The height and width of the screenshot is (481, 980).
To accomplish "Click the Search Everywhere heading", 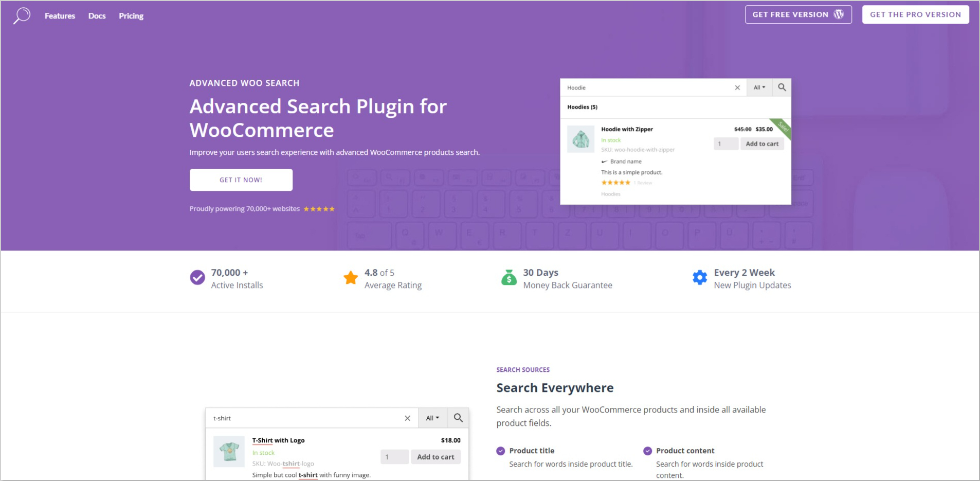I will tap(555, 388).
